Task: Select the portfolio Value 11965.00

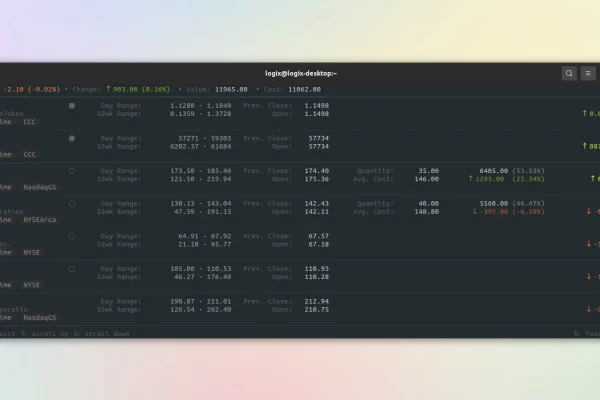Action: [231, 89]
